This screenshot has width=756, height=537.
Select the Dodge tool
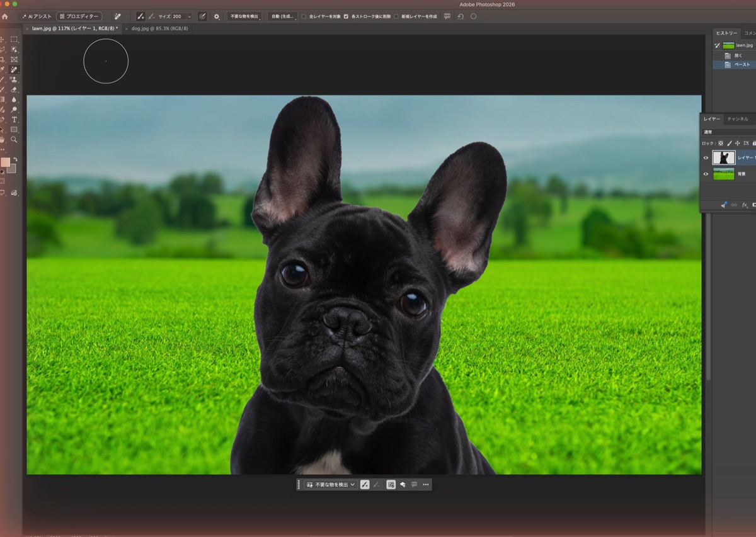pyautogui.click(x=14, y=110)
